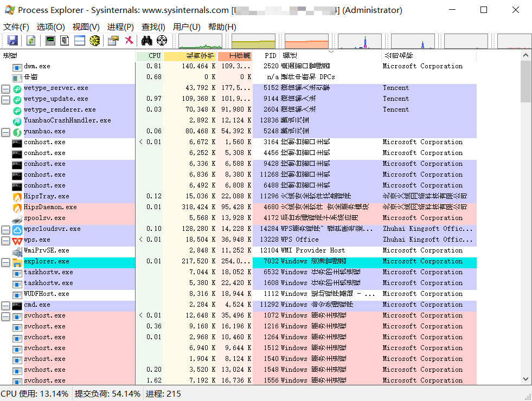Open the System Information graph icon
The width and height of the screenshot is (532, 401).
(50, 41)
